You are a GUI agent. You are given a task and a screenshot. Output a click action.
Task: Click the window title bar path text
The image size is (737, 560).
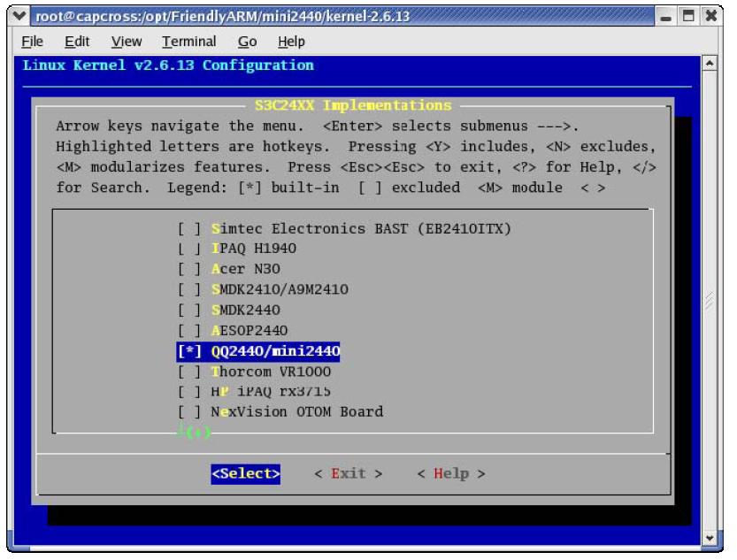(223, 17)
